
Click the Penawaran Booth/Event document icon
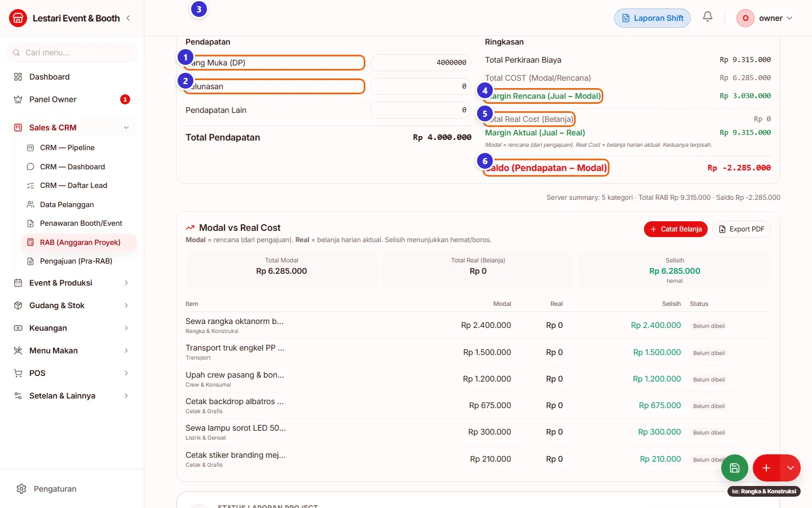(x=30, y=224)
